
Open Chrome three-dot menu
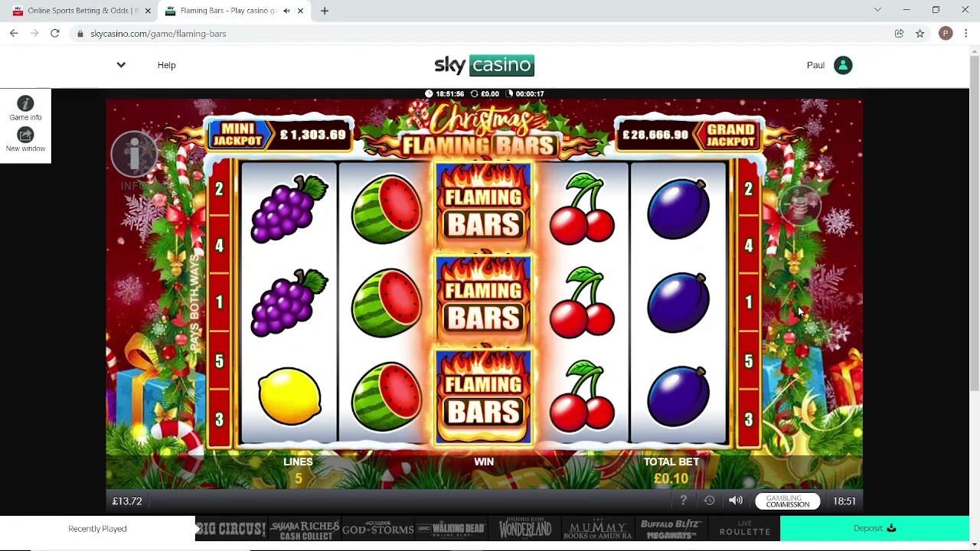(x=966, y=34)
